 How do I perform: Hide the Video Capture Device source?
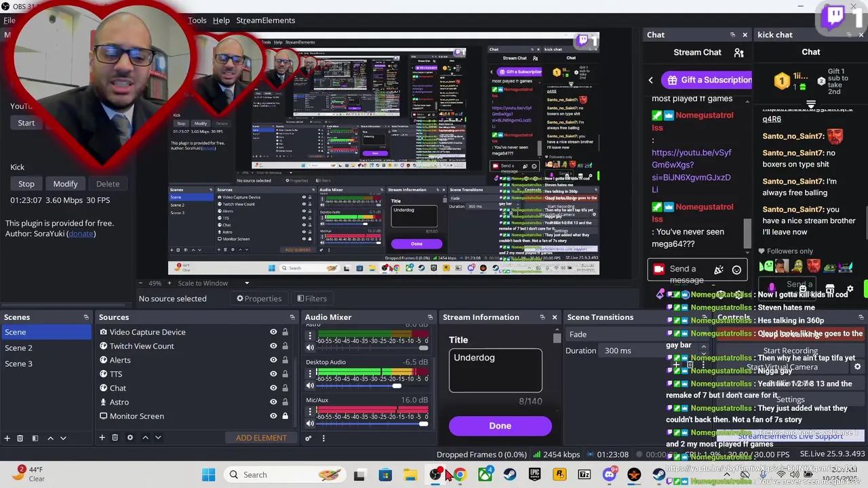(x=273, y=332)
